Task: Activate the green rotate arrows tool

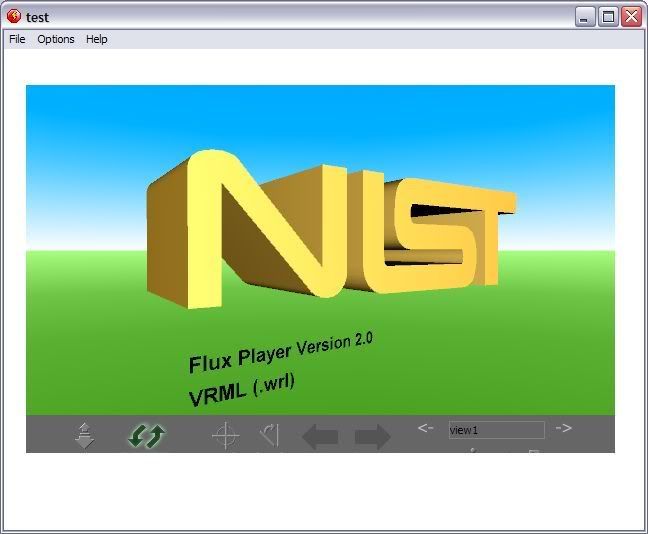Action: (147, 436)
